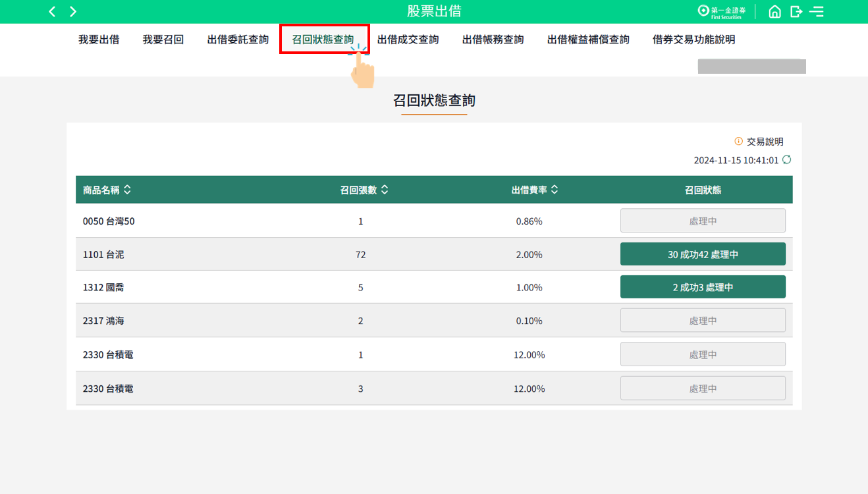Sort by 出借費率 column arrows
This screenshot has width=868, height=494.
pyautogui.click(x=555, y=190)
